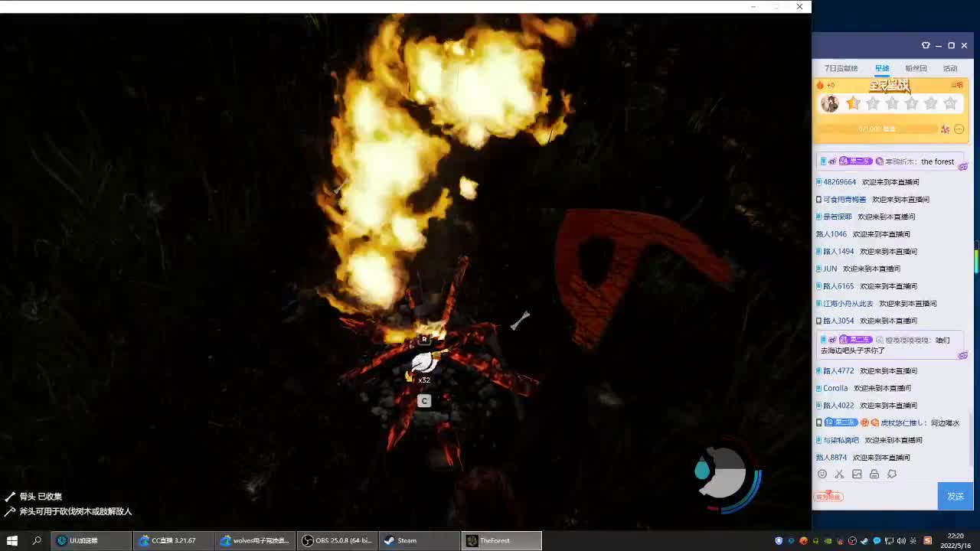Click username Corolla in chat
Viewport: 980px width, 551px height.
tap(835, 388)
